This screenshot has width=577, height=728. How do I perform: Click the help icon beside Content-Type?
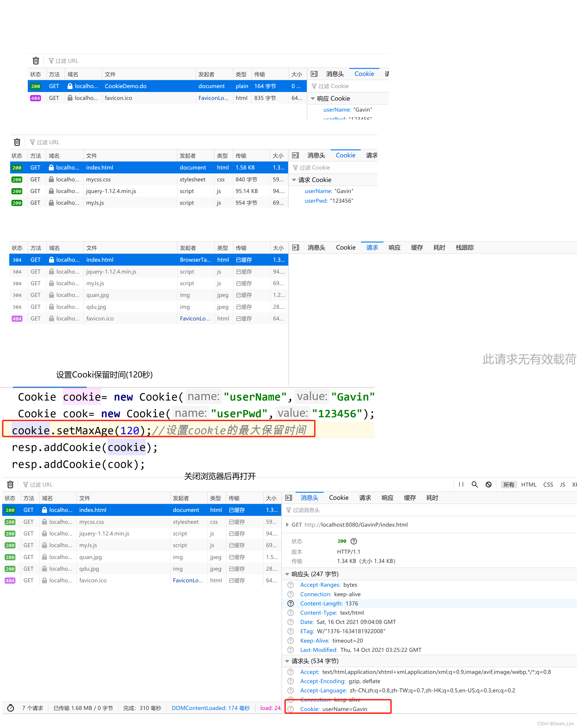(290, 613)
